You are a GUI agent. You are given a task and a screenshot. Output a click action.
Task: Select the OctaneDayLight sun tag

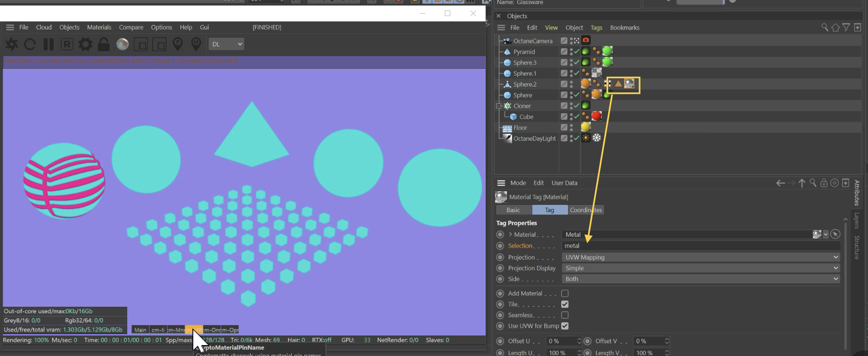tap(586, 138)
